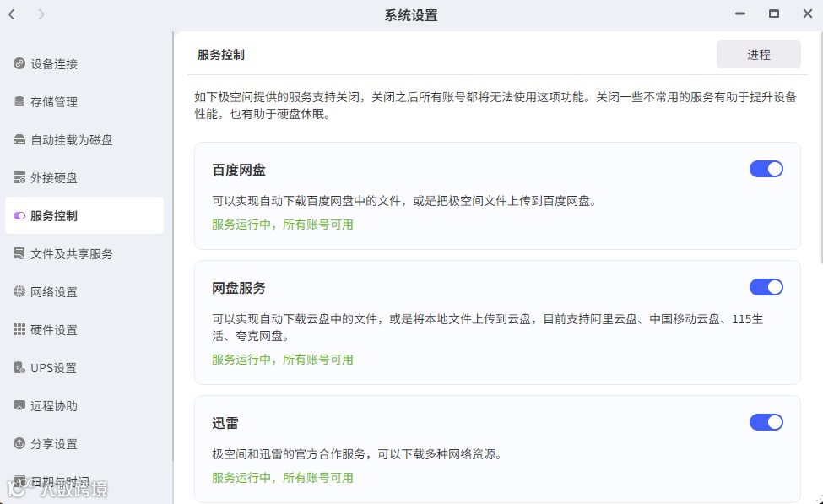
Task: Turn off the 网盘服务 switch
Action: (766, 287)
